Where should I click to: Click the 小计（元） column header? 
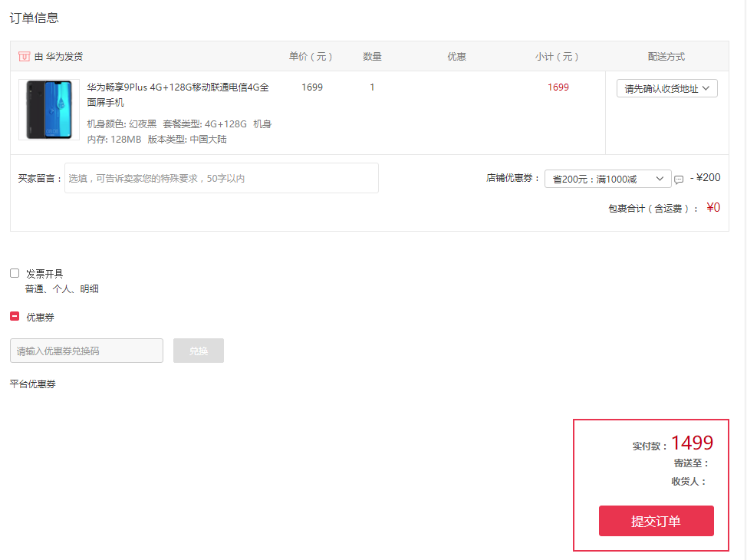[557, 57]
